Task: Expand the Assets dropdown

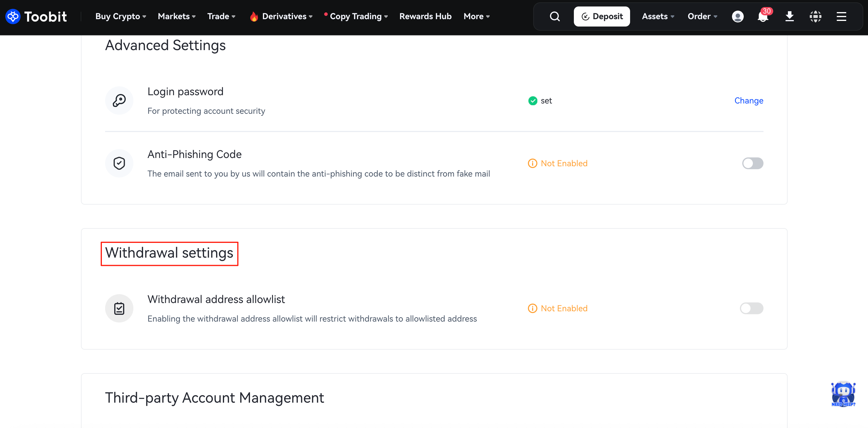Action: [x=657, y=16]
